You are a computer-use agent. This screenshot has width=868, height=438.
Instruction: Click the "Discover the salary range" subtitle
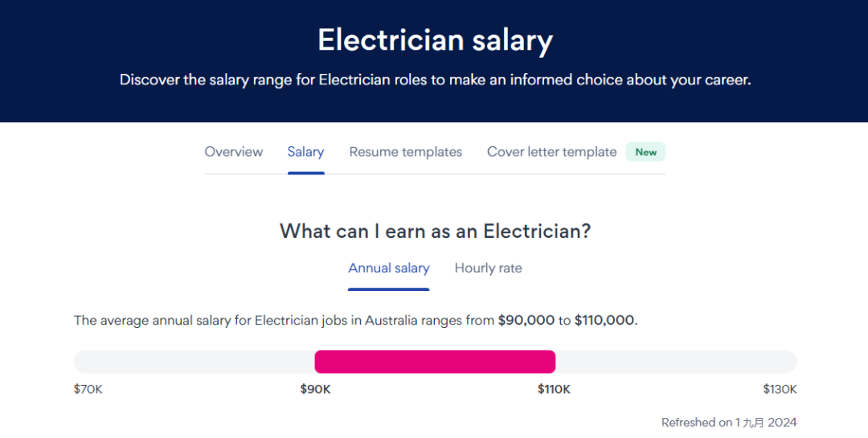(434, 80)
